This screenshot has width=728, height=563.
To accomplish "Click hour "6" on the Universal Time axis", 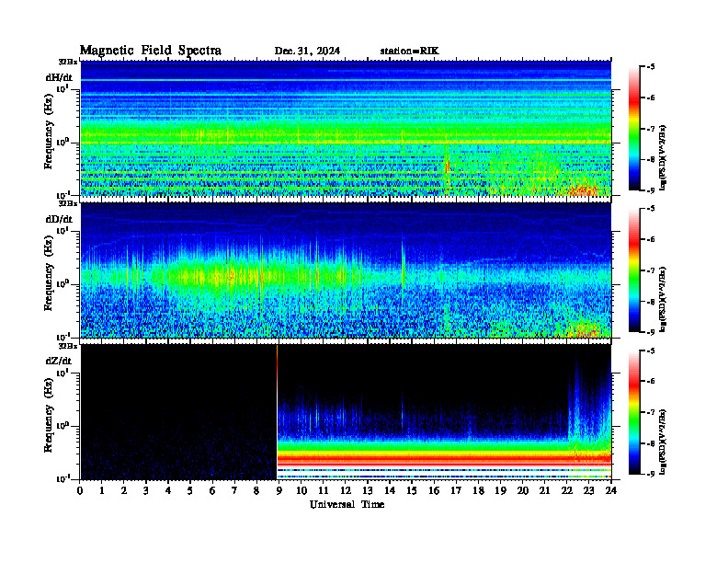I will [x=212, y=491].
